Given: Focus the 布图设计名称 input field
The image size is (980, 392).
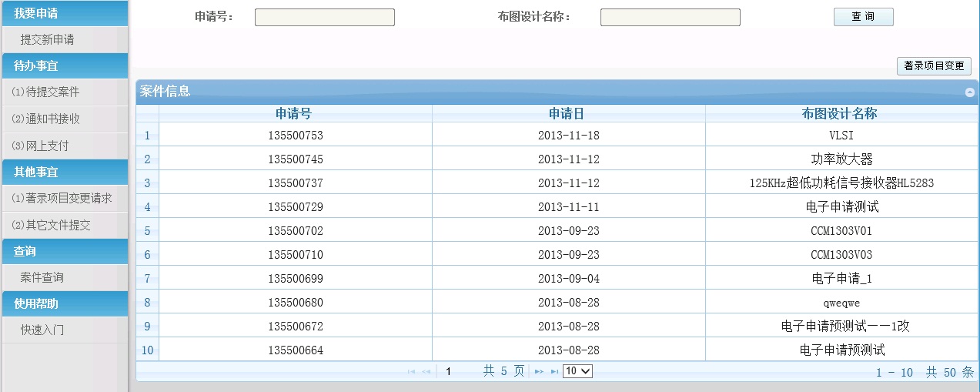Looking at the screenshot, I should tap(670, 18).
